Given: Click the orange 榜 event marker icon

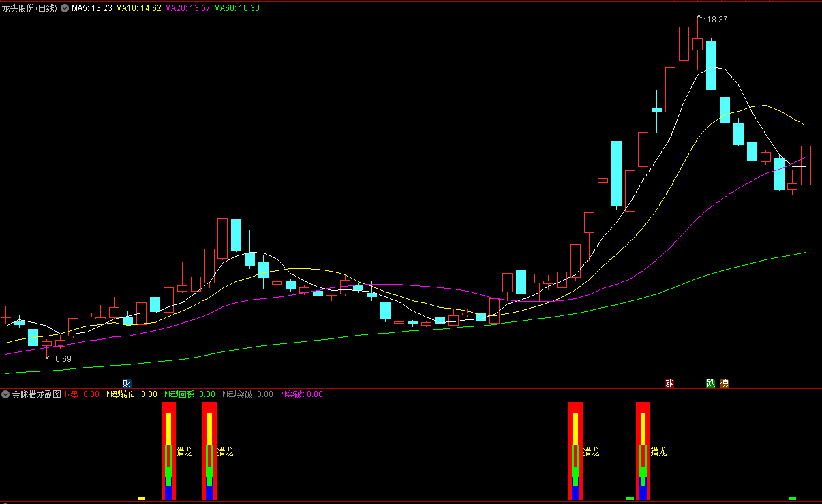Looking at the screenshot, I should tap(724, 383).
